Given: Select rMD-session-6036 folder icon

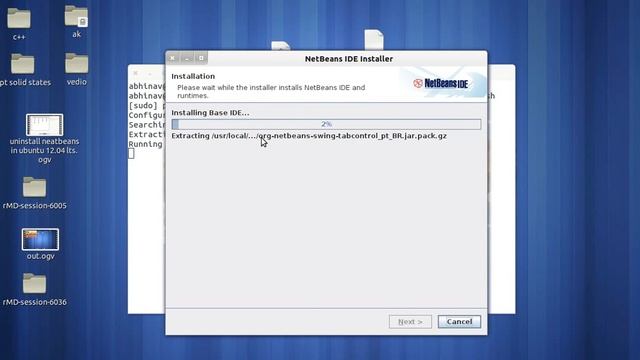Looking at the screenshot, I should (34, 283).
